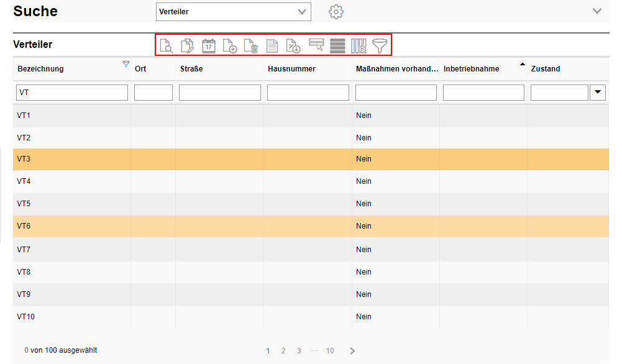
Task: Collapse the Suche panel chevron
Action: [x=597, y=11]
